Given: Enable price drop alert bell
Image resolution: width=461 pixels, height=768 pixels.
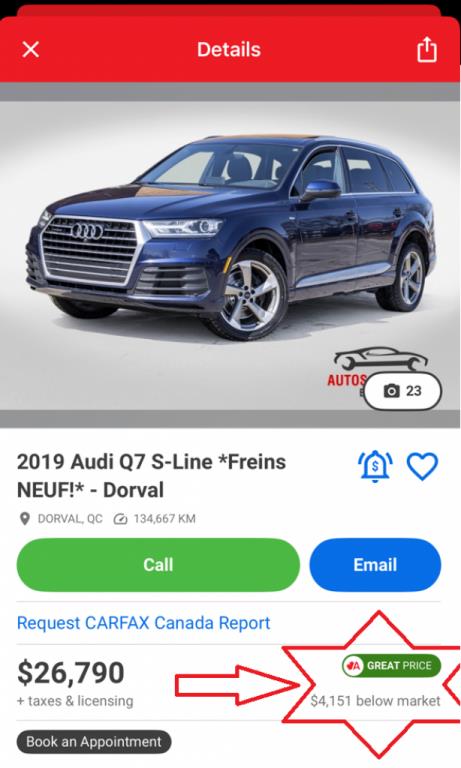Looking at the screenshot, I should click(375, 466).
